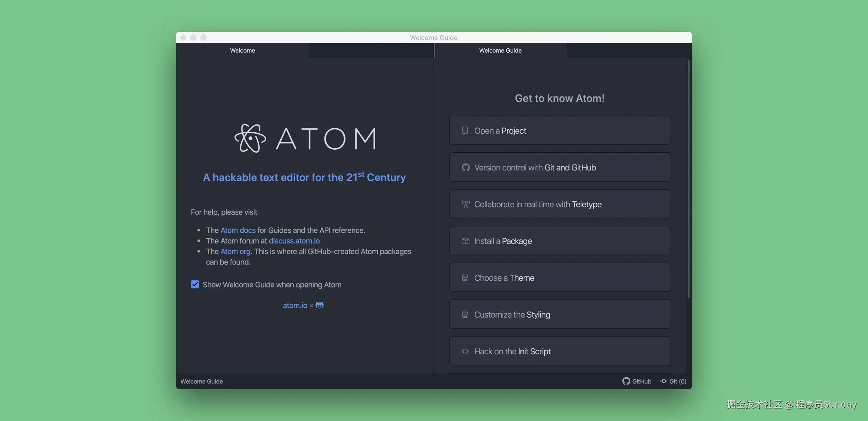The image size is (868, 421).
Task: Visit the discuss.atom.io forum link
Action: (x=294, y=241)
